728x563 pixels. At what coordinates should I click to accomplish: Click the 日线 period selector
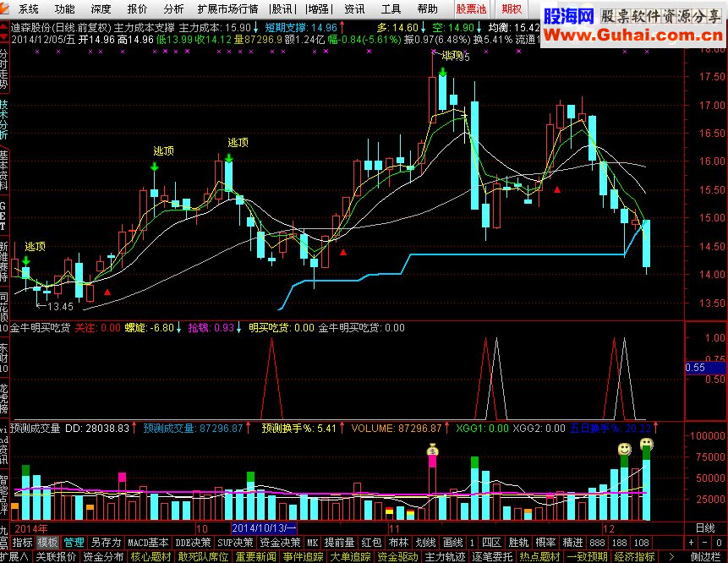tap(705, 528)
